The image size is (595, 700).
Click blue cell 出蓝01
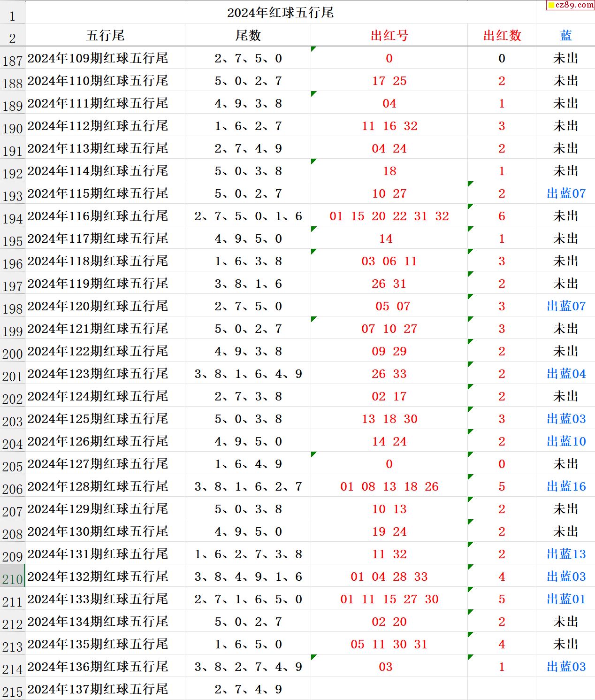tap(566, 599)
